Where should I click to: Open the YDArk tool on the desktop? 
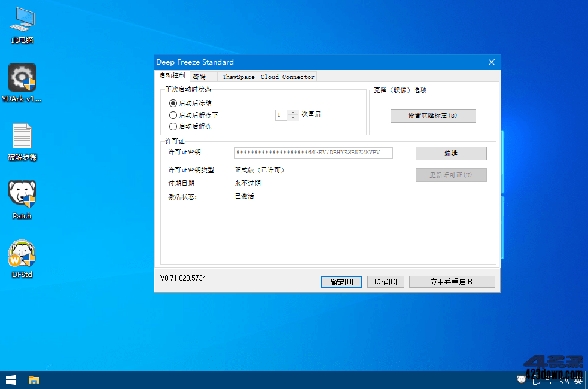pos(22,78)
